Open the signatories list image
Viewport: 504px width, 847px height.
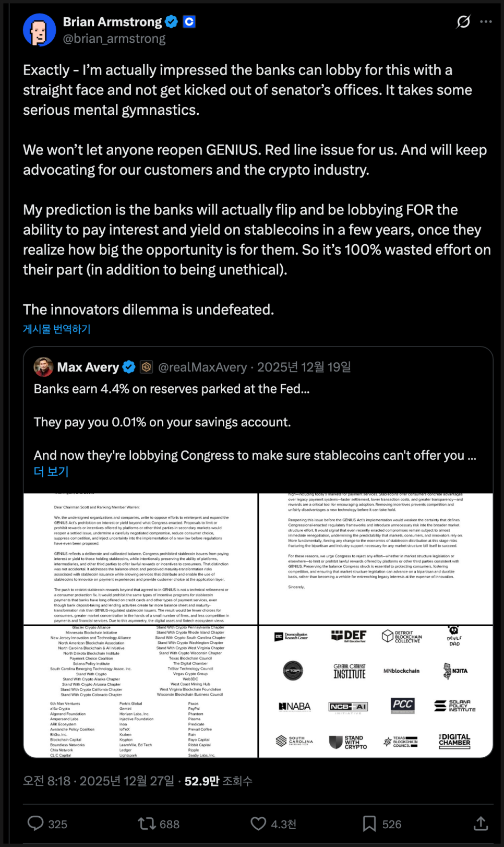point(141,691)
